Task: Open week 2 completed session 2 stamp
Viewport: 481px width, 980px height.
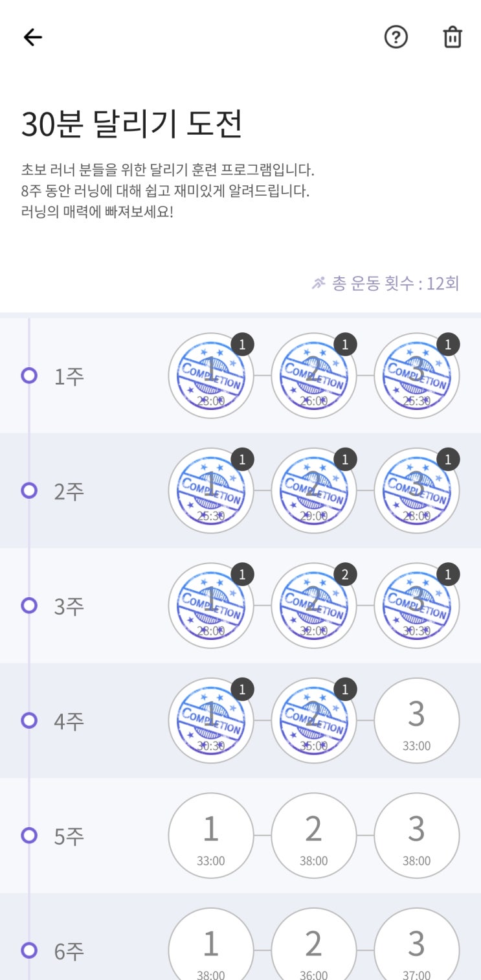Action: pos(314,490)
